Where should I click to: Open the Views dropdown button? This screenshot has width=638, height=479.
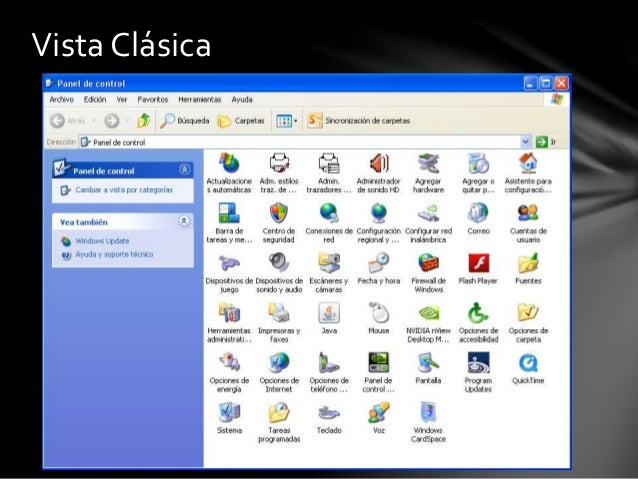[x=287, y=120]
